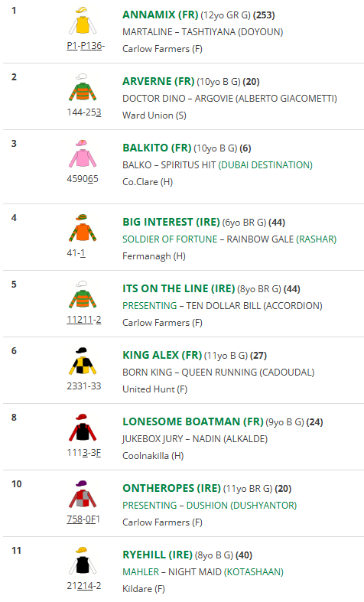Click Big Interest's orange silks icon
364x602 pixels.
click(83, 228)
